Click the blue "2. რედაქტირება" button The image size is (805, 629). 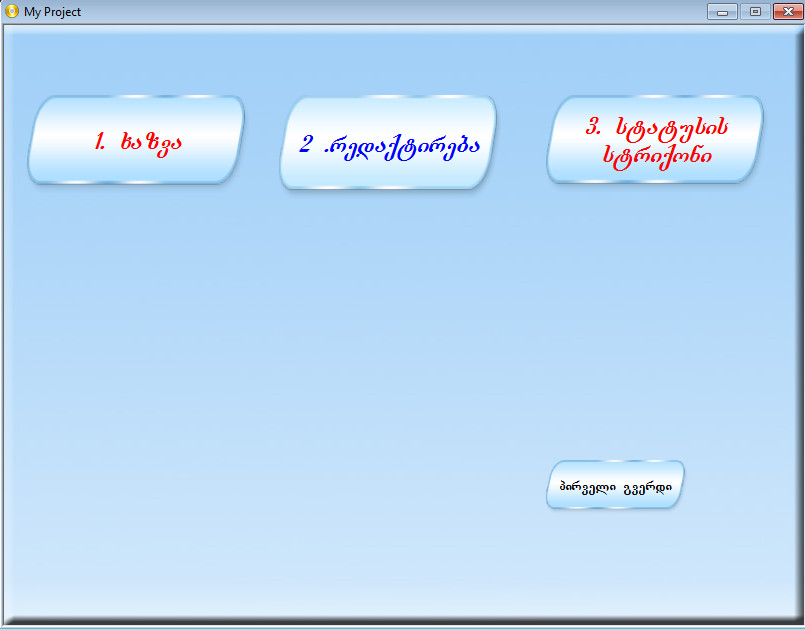pyautogui.click(x=388, y=142)
